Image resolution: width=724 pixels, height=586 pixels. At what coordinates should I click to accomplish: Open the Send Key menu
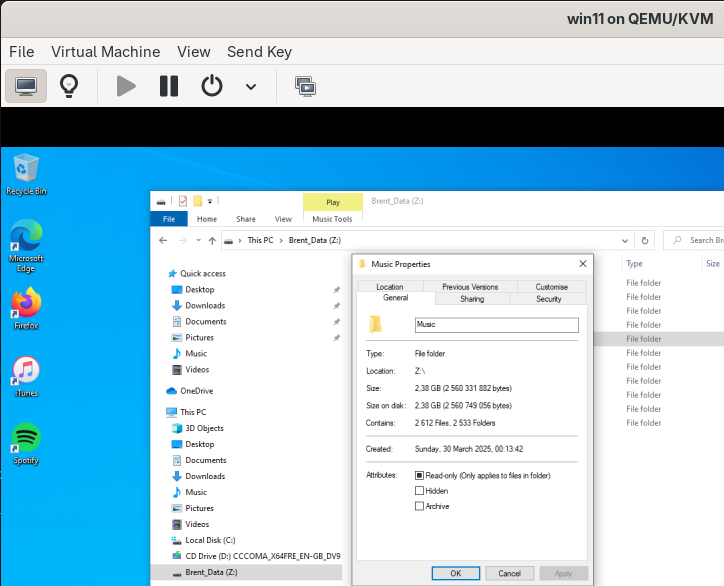point(259,52)
